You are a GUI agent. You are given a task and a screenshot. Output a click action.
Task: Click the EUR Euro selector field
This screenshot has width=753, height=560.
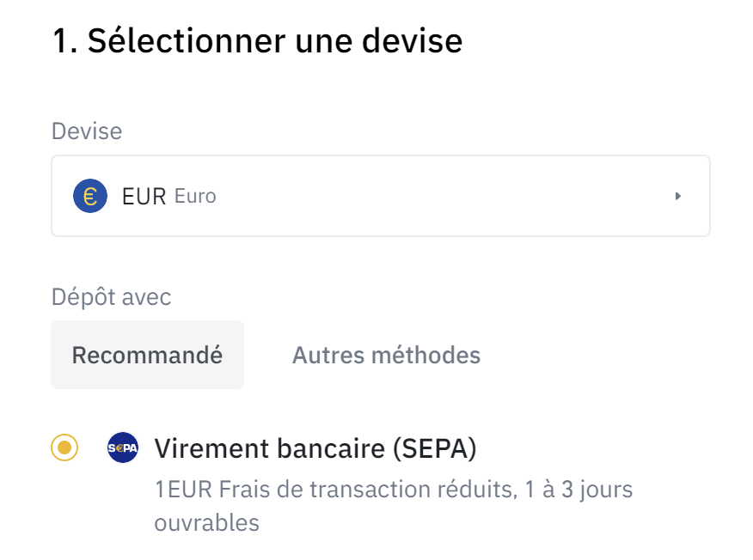click(x=381, y=196)
